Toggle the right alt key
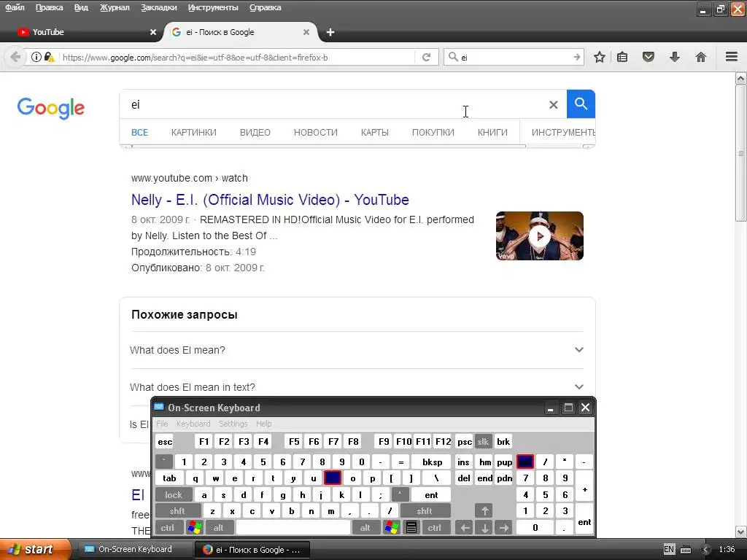747x560 pixels. point(365,528)
